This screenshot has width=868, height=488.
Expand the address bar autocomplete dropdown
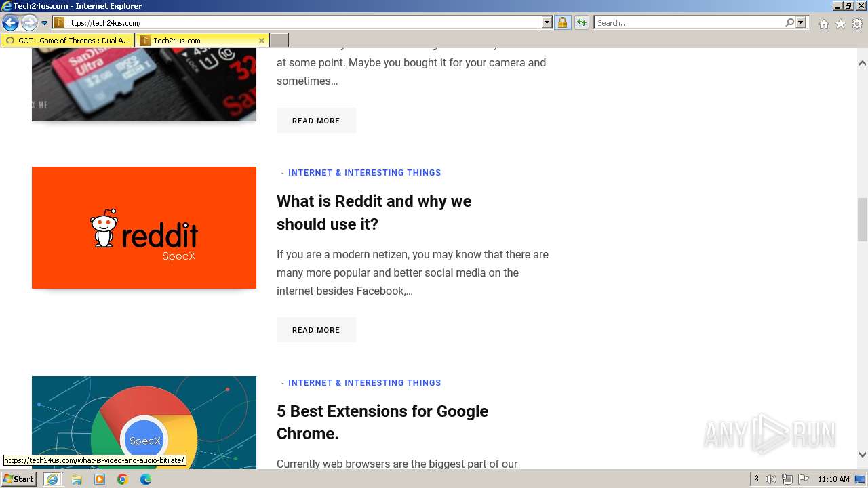click(x=547, y=23)
